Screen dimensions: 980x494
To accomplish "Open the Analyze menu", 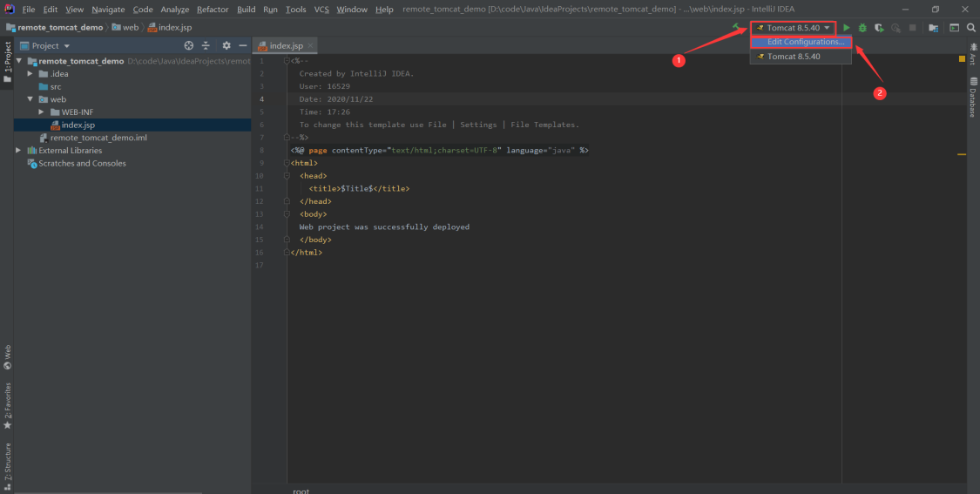I will 175,10.
